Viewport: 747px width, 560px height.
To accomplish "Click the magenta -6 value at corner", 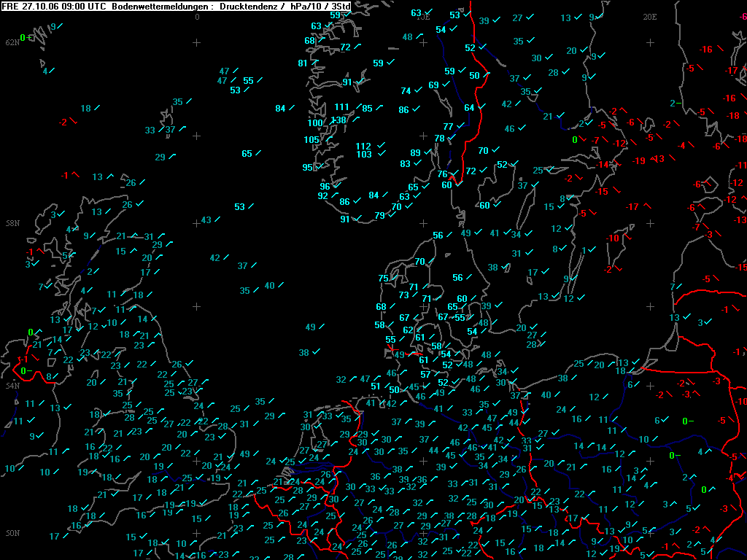I will click(x=743, y=17).
